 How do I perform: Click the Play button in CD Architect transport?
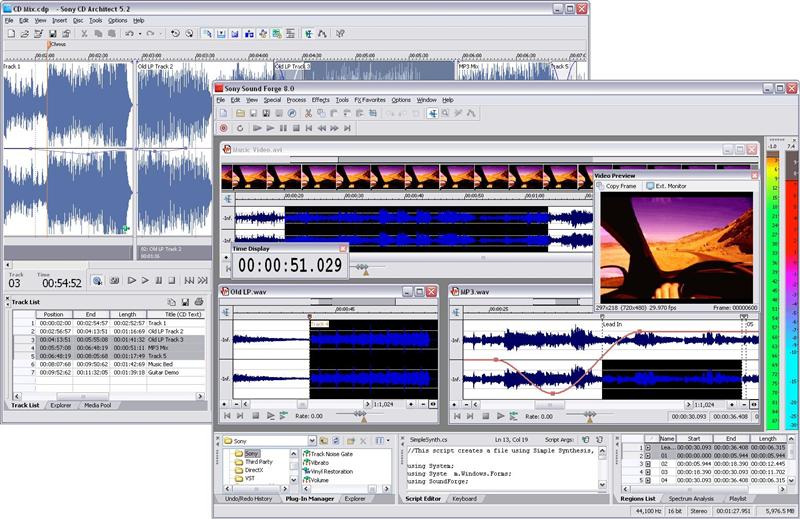tap(145, 280)
